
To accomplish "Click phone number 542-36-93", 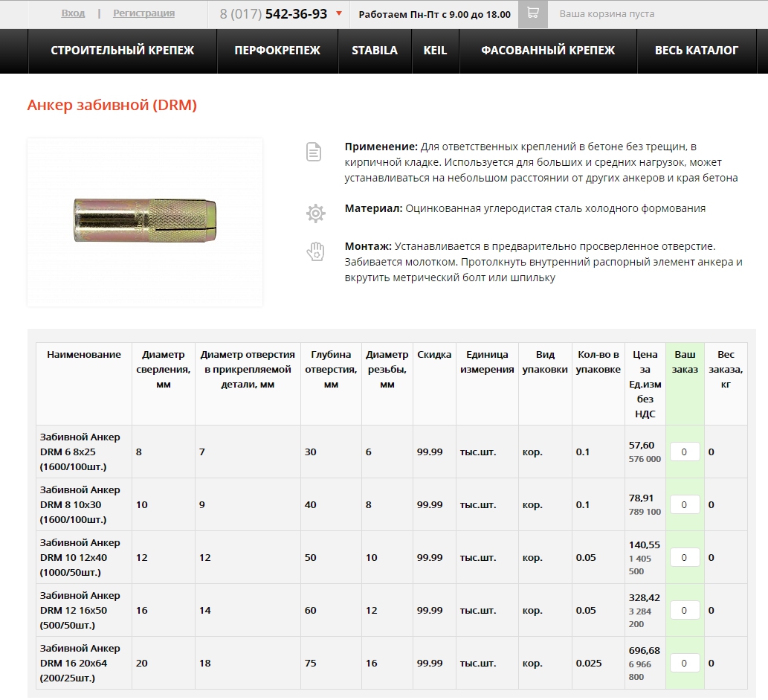I will pos(296,13).
